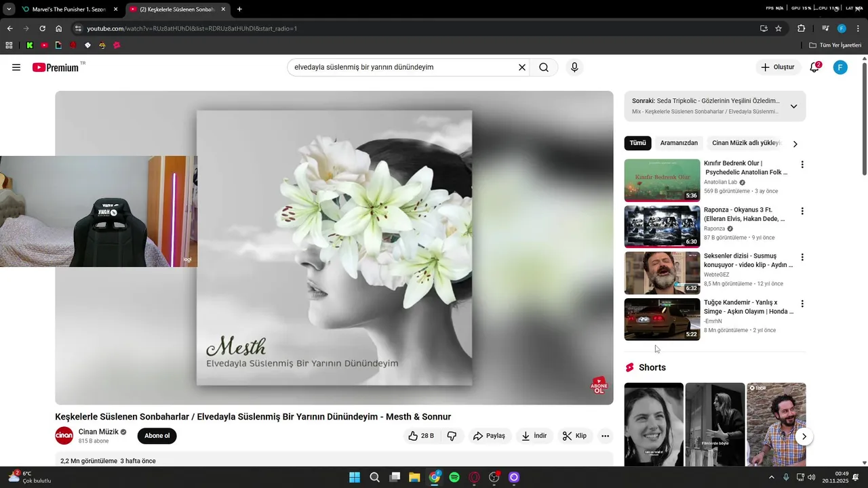This screenshot has width=868, height=488.
Task: Expand the mix playlist Sonraki panel
Action: (x=793, y=106)
